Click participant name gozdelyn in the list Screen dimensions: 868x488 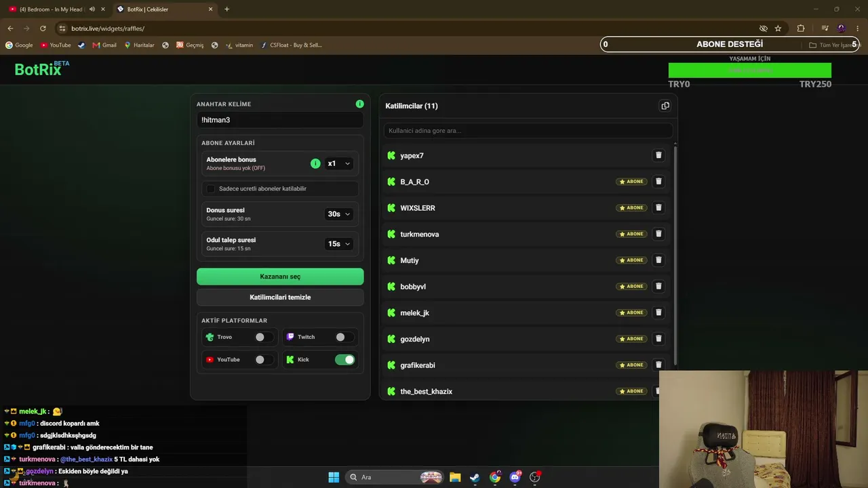point(415,340)
